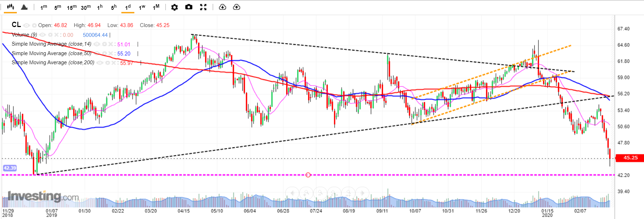This screenshot has height=219, width=644.
Task: Click the Open value 46.82
Action: (60, 25)
